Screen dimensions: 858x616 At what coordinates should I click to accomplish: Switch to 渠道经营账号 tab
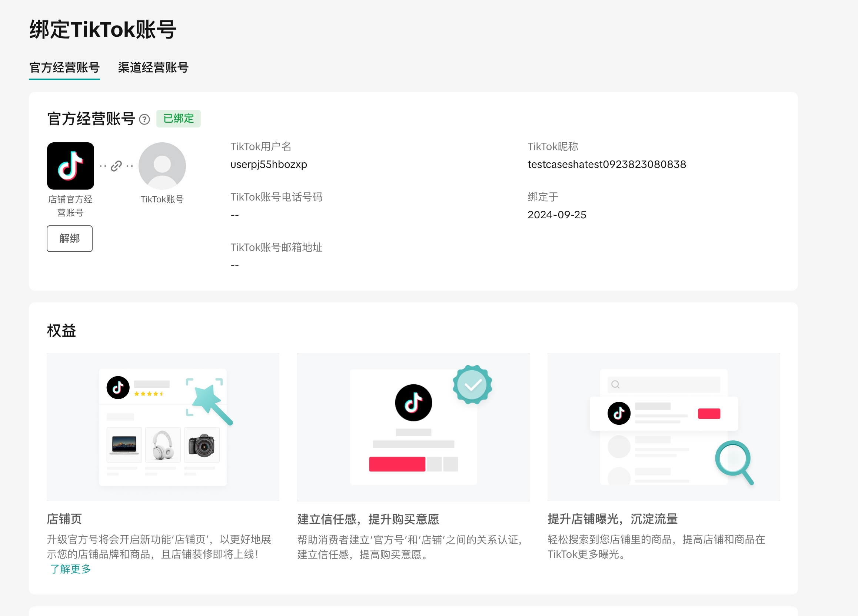(x=153, y=68)
